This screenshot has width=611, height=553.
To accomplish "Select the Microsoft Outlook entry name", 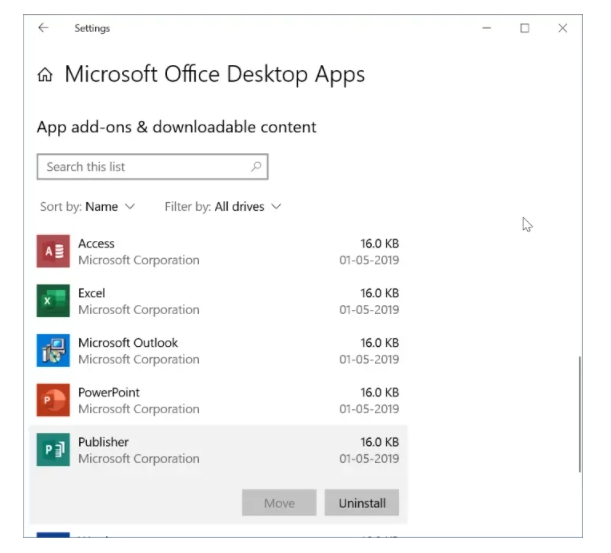I will (x=128, y=343).
